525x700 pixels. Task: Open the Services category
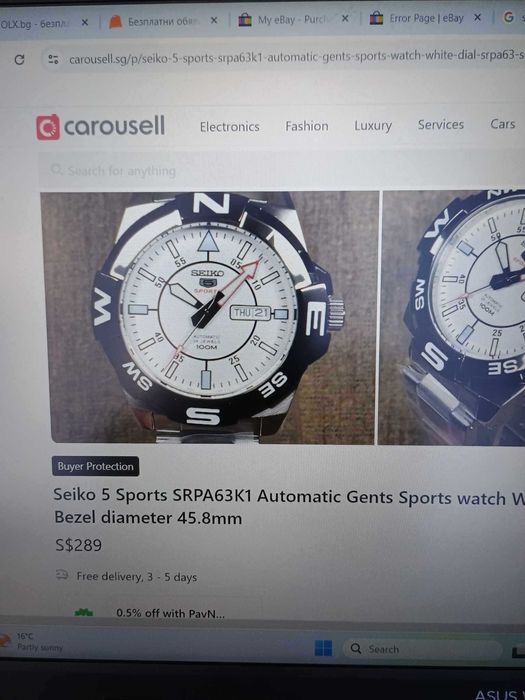(x=441, y=125)
